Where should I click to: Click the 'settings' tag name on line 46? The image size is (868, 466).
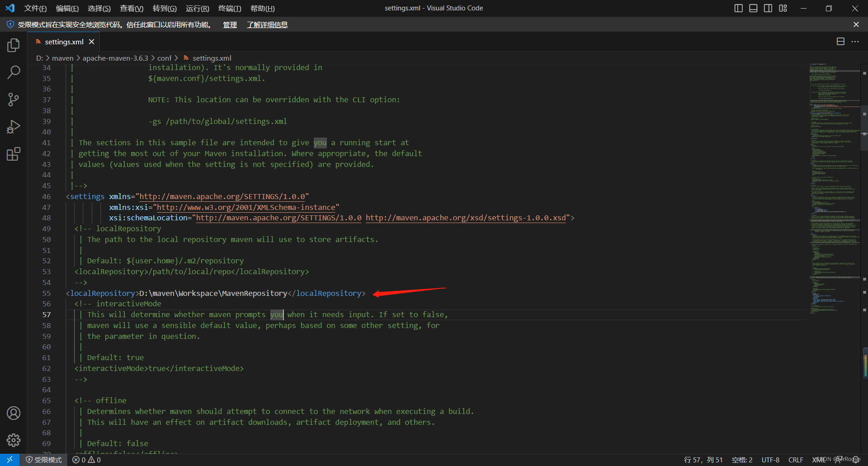87,196
